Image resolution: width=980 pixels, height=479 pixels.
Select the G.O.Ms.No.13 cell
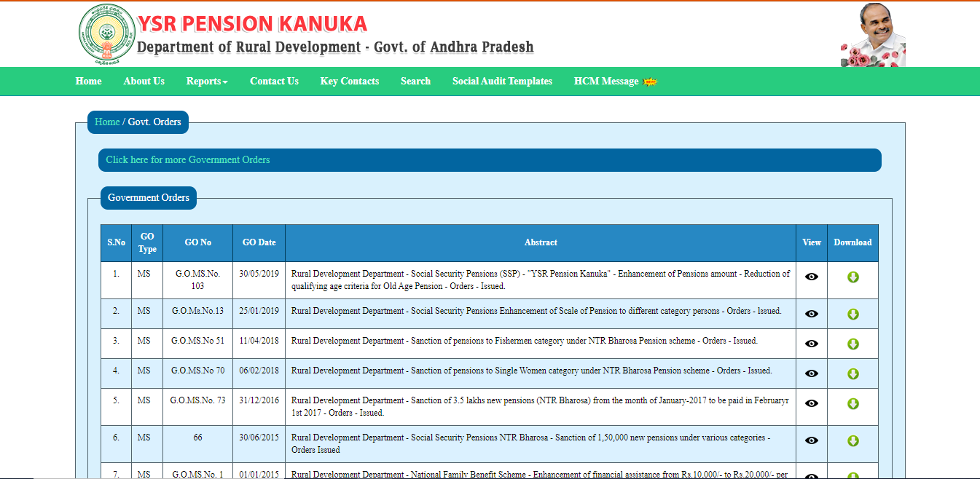point(198,314)
